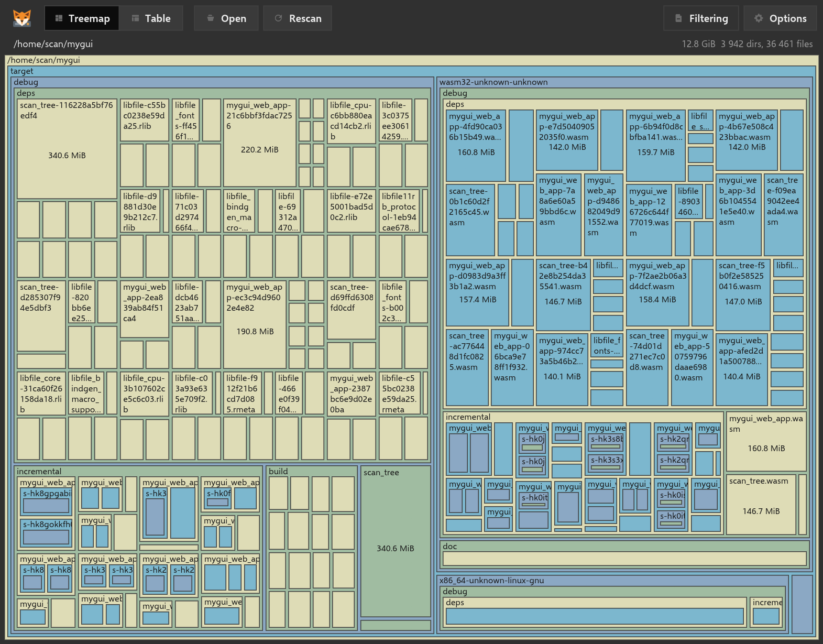Click the 12.8 GiB scan summary text

pos(747,44)
